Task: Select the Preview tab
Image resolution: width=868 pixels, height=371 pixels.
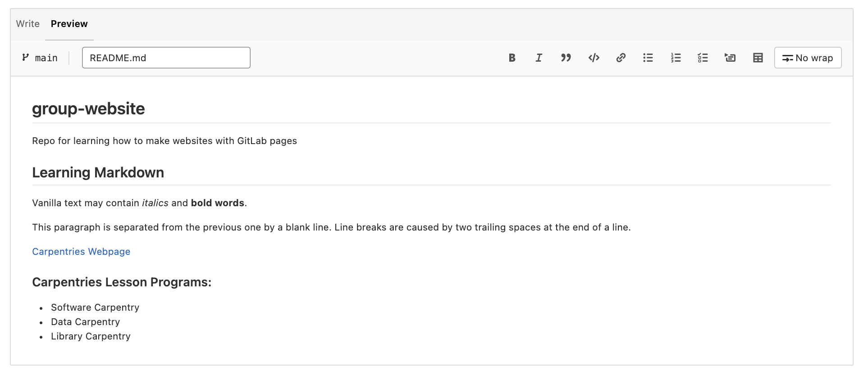Action: (x=69, y=24)
